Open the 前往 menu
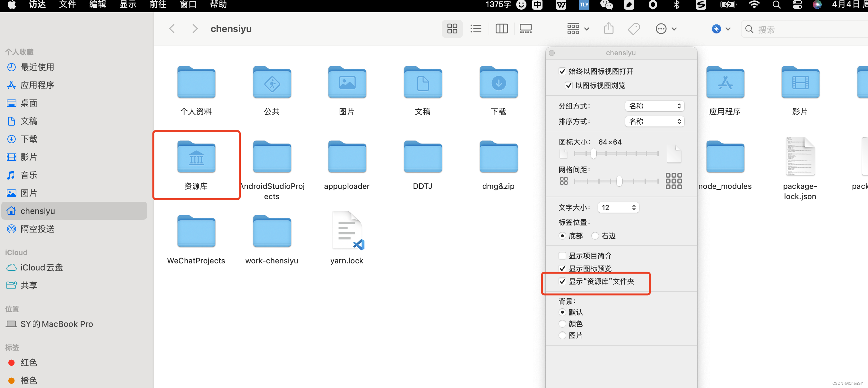Image resolution: width=868 pixels, height=388 pixels. click(158, 4)
